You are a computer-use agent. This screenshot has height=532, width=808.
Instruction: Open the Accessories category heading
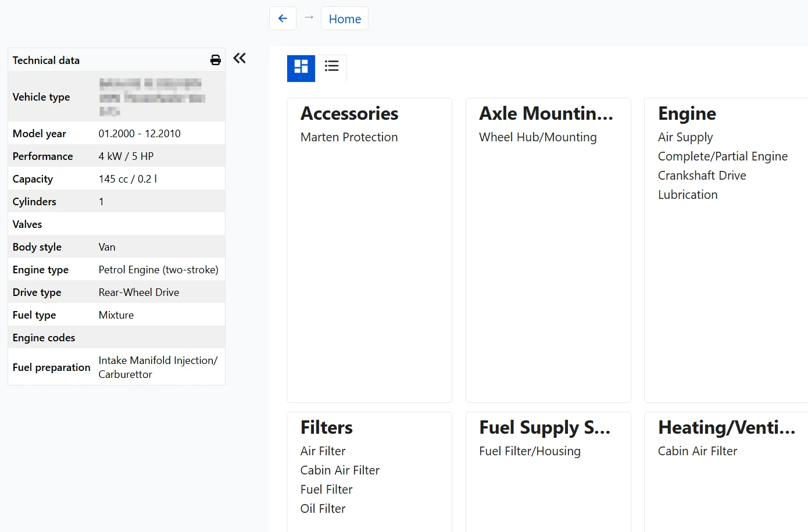coord(349,113)
